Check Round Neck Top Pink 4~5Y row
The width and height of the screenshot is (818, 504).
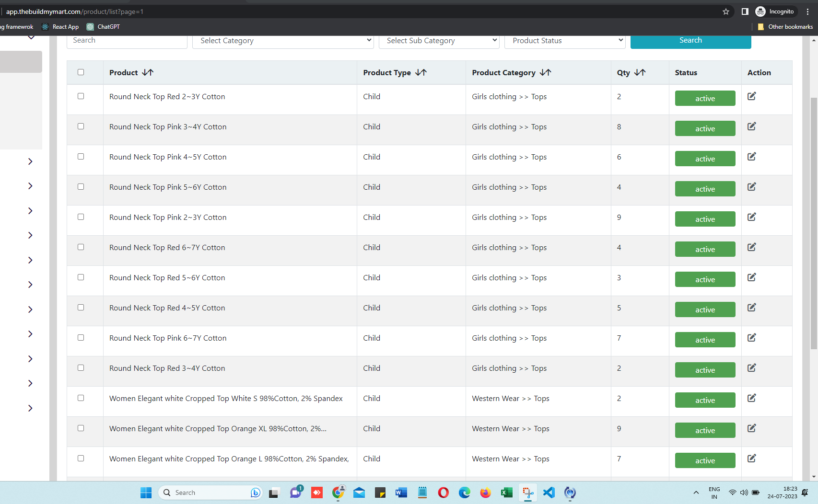tap(81, 157)
